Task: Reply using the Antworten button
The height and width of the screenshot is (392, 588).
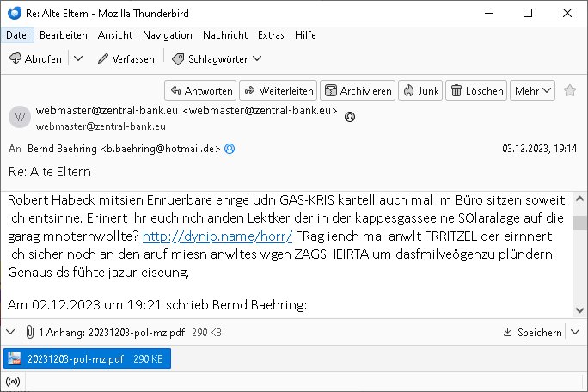Action: (x=199, y=90)
